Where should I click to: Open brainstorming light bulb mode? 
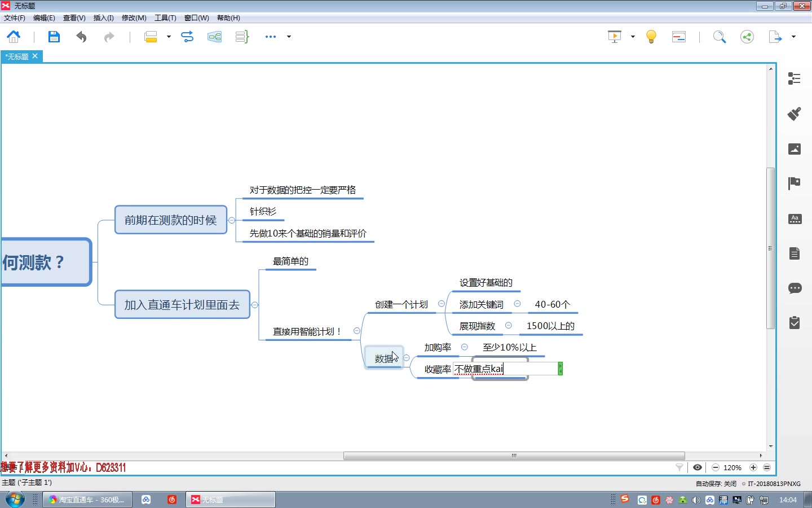(x=651, y=37)
